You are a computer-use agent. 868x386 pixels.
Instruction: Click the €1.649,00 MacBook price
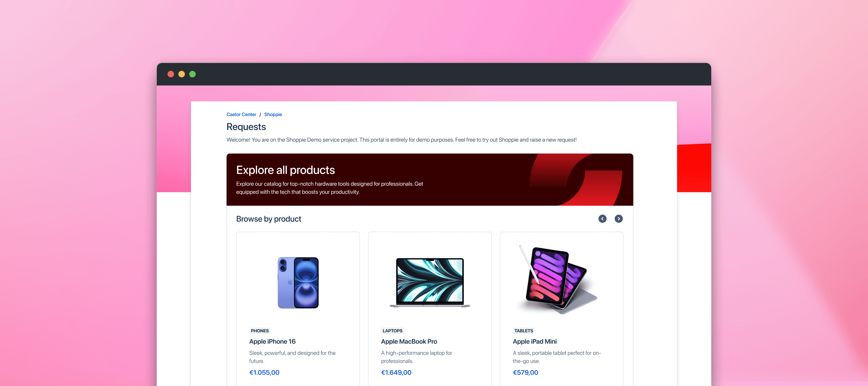396,372
